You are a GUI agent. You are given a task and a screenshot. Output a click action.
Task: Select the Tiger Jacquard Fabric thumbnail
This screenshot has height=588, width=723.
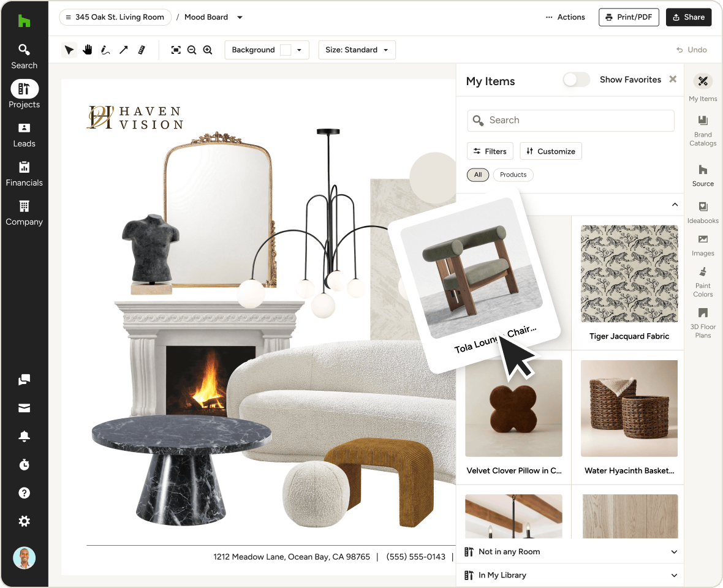(629, 274)
